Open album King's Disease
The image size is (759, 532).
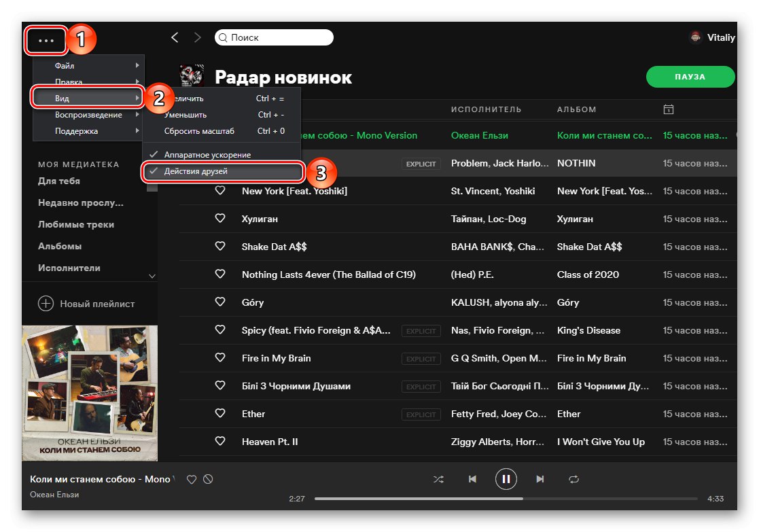coord(588,330)
